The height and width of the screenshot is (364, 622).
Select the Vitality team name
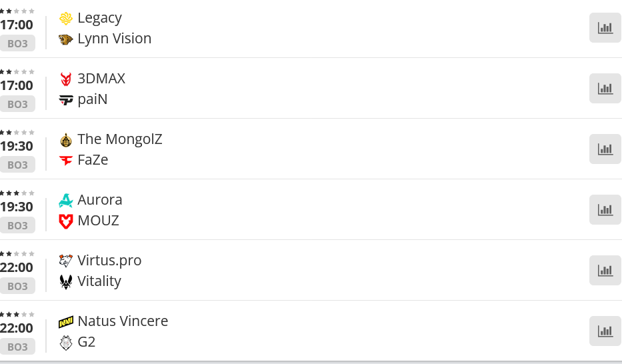pos(99,281)
